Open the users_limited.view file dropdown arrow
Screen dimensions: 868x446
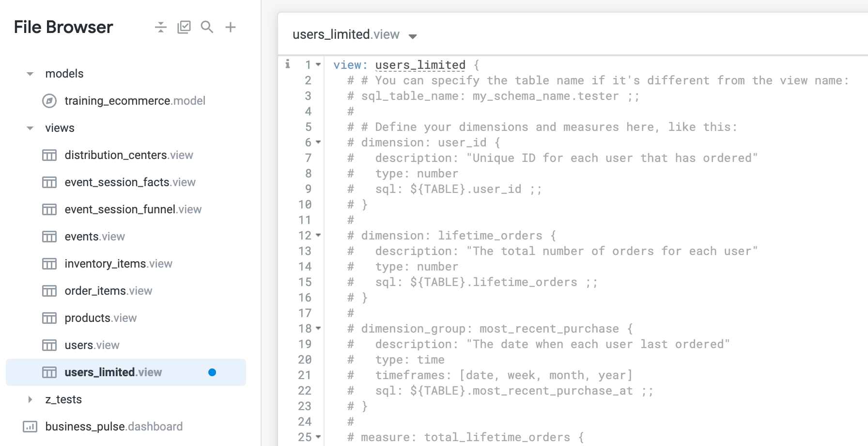pyautogui.click(x=413, y=36)
